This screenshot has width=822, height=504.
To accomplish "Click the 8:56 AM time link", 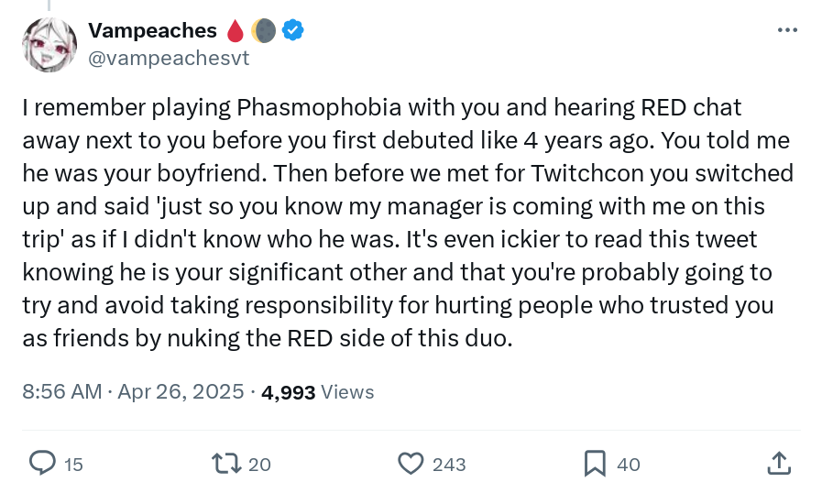I will [61, 392].
